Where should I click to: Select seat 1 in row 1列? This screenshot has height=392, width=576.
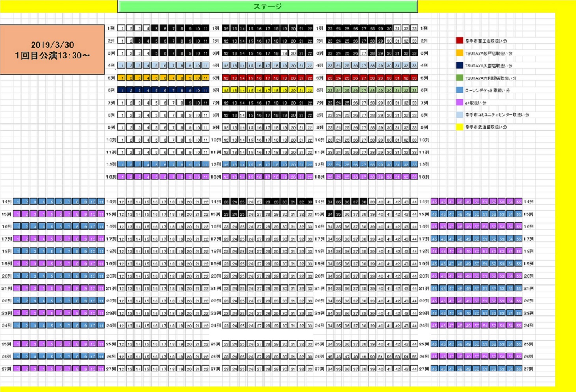pyautogui.click(x=121, y=28)
